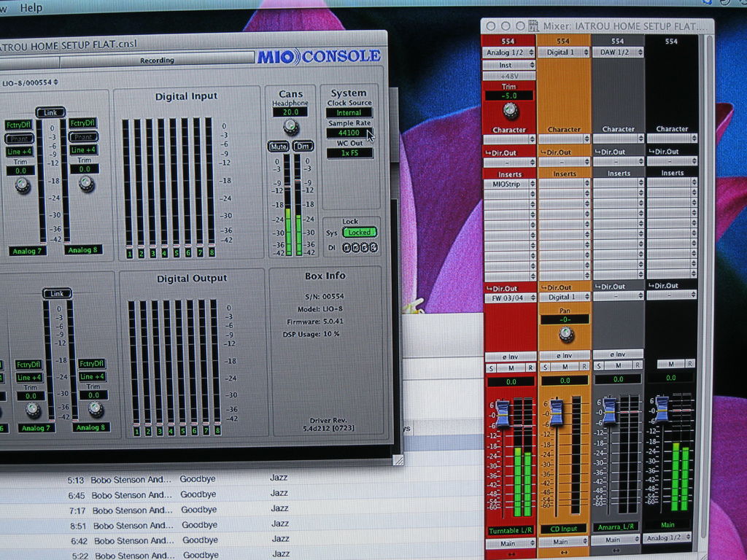Toggle ø Inv on the gray Amarra_L/R strip

[617, 354]
